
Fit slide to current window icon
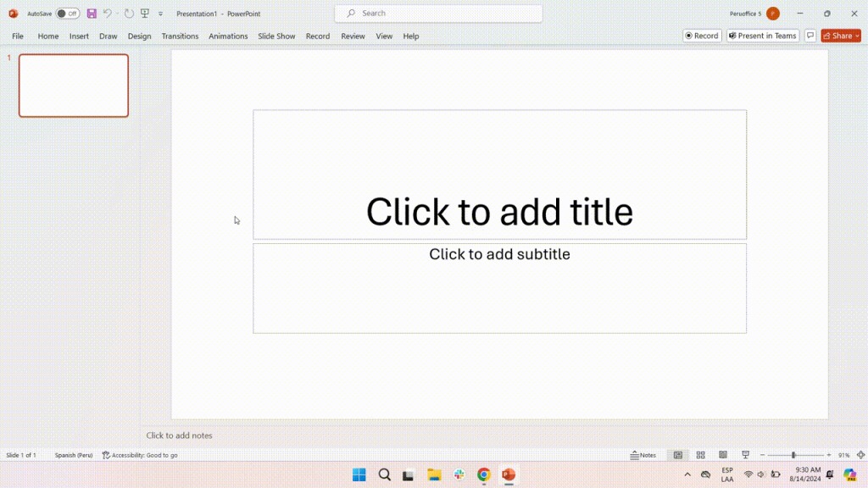click(860, 455)
